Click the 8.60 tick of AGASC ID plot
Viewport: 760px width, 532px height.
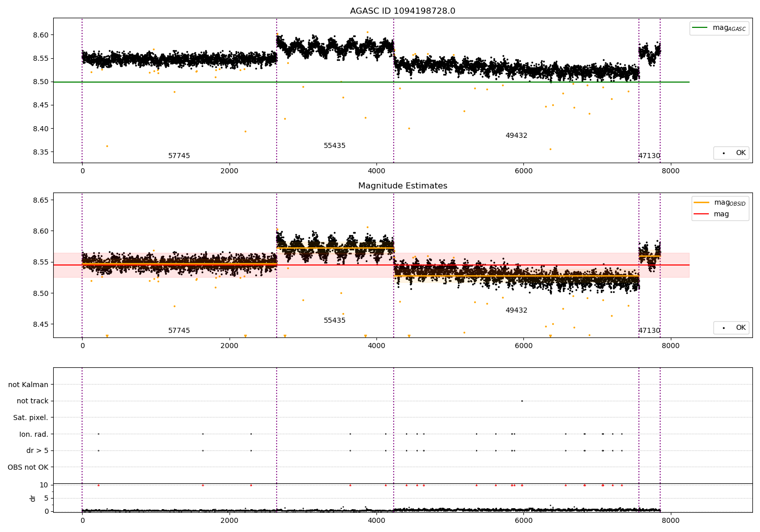tap(41, 35)
